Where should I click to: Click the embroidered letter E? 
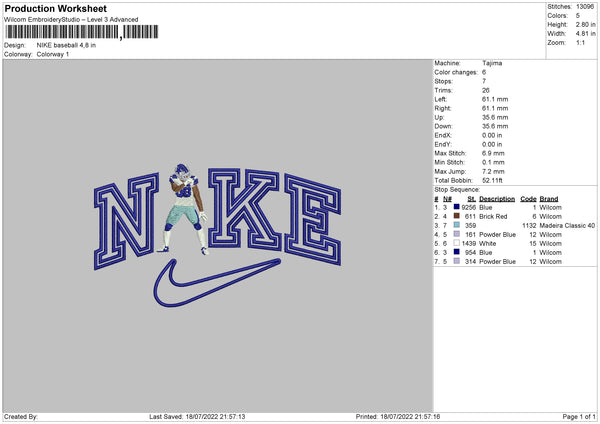[x=313, y=219]
